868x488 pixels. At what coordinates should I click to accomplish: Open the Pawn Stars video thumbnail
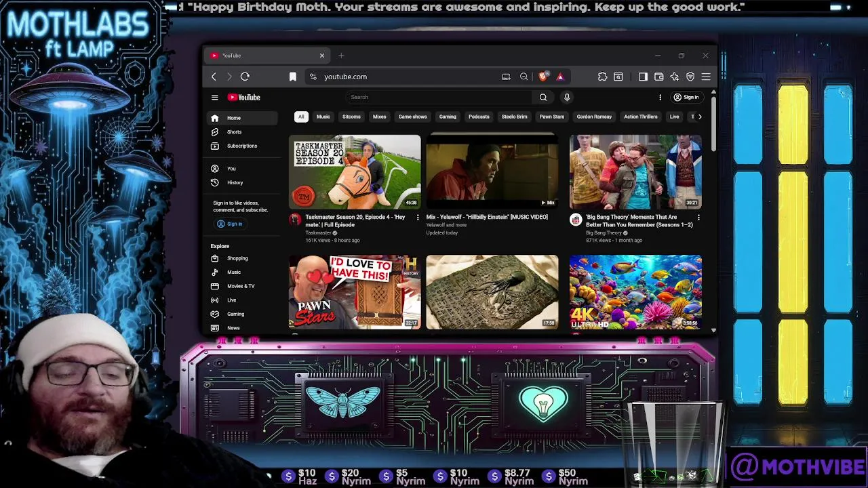tap(355, 292)
